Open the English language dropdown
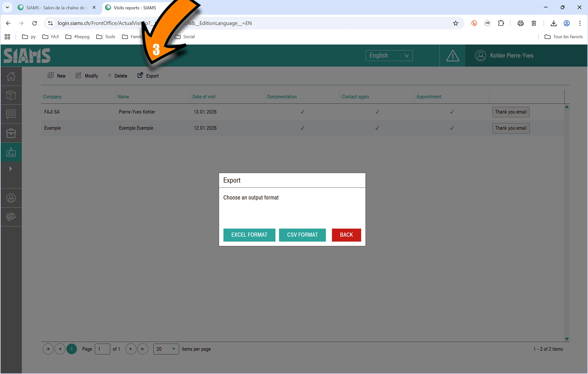Viewport: 588px width, 374px height. [x=389, y=56]
